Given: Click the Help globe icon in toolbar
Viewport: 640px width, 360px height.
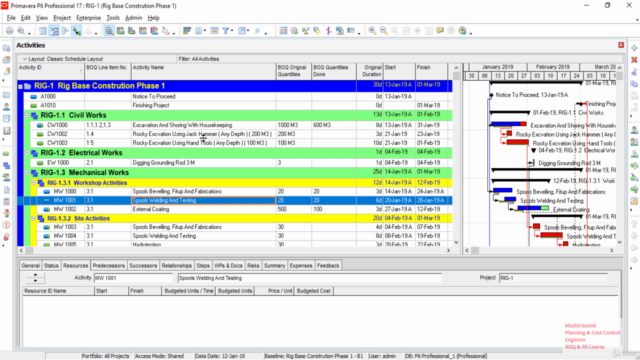Looking at the screenshot, I should coord(462,31).
